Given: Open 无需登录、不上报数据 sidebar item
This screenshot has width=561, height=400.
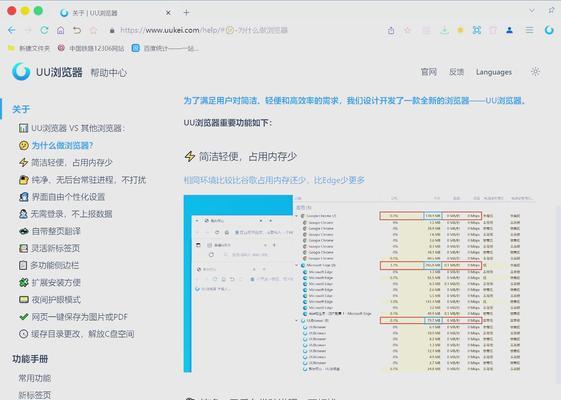Looking at the screenshot, I should click(x=65, y=214).
